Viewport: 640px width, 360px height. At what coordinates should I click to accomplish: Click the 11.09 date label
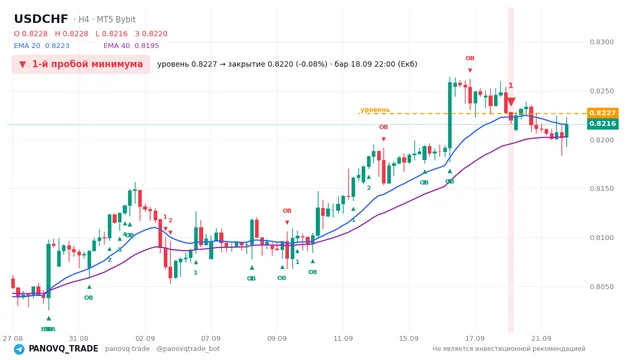click(x=343, y=338)
